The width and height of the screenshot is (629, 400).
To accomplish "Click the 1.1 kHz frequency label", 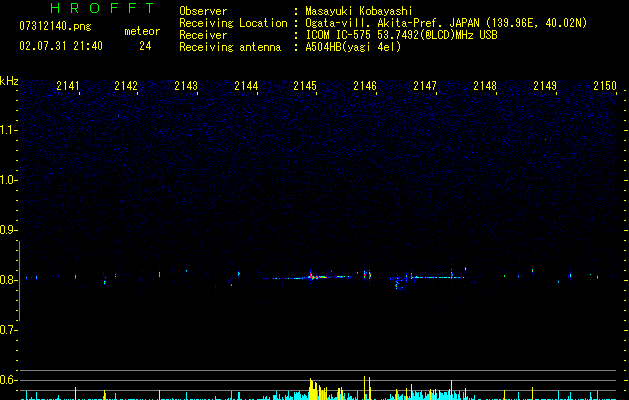I will tap(8, 130).
